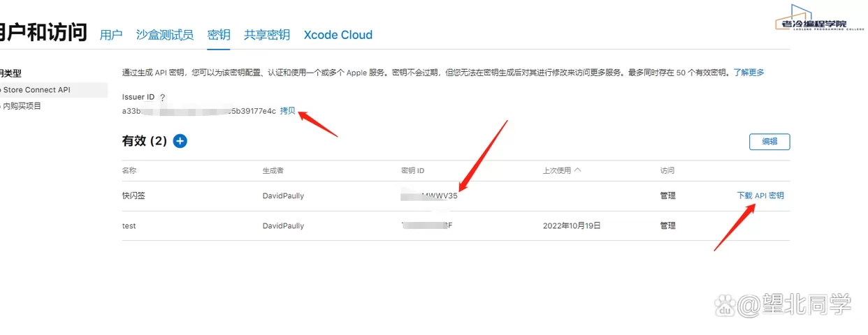Viewport: 868px width, 335px height.
Task: Go to the 共享密钥 tab
Action: click(267, 35)
